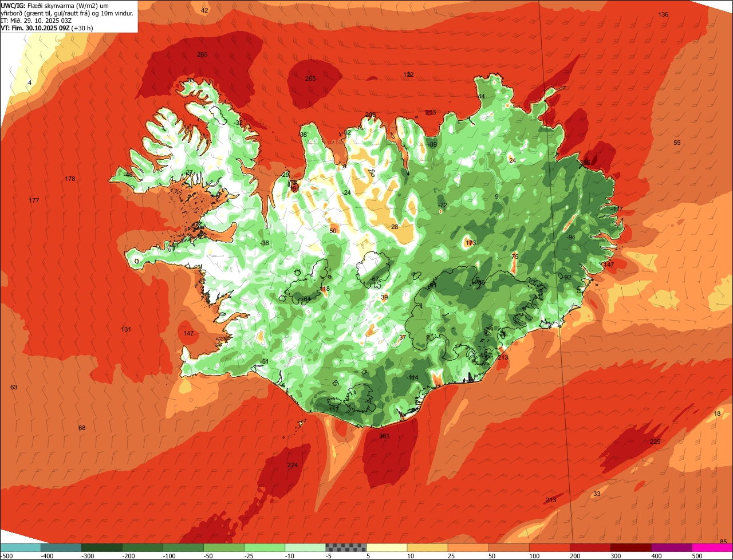Screen dimensions: 733x560
Task: Click the map value '63' near the left edge
Action: (x=14, y=388)
